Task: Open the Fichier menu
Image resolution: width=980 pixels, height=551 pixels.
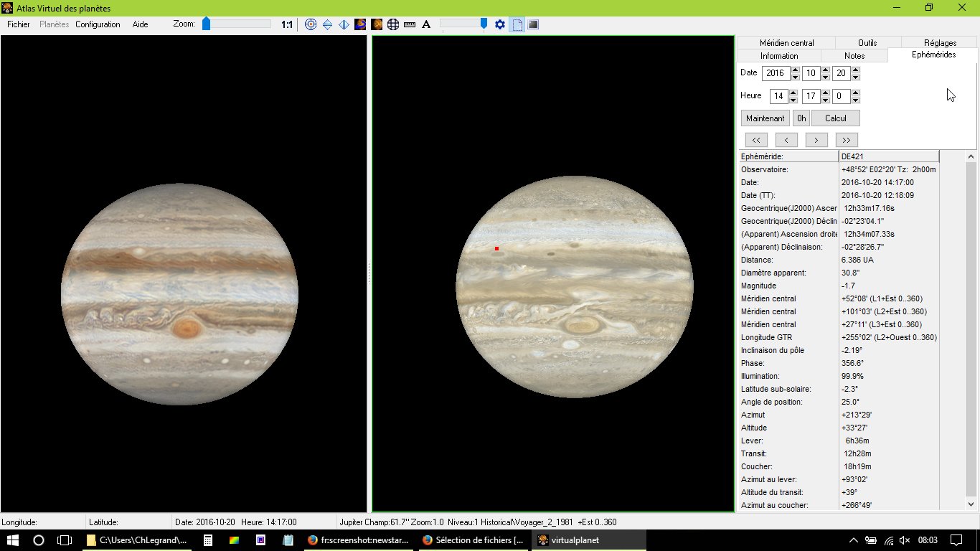Action: point(19,24)
